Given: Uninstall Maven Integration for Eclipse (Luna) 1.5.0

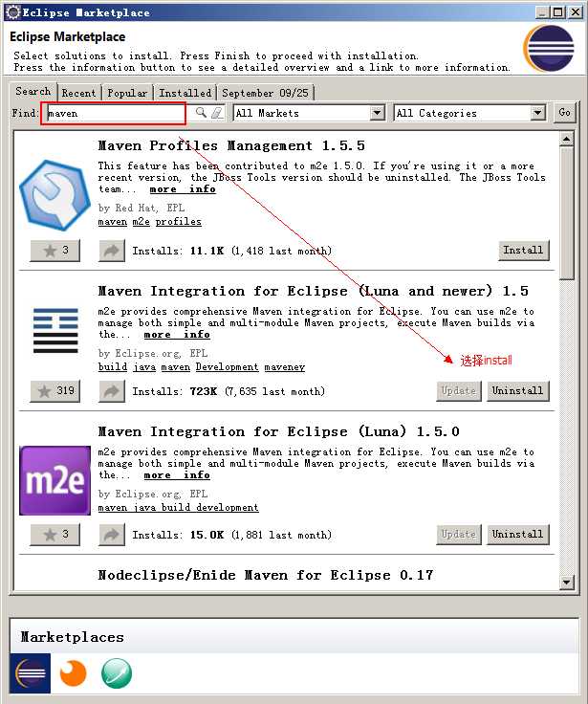Looking at the screenshot, I should [x=518, y=535].
